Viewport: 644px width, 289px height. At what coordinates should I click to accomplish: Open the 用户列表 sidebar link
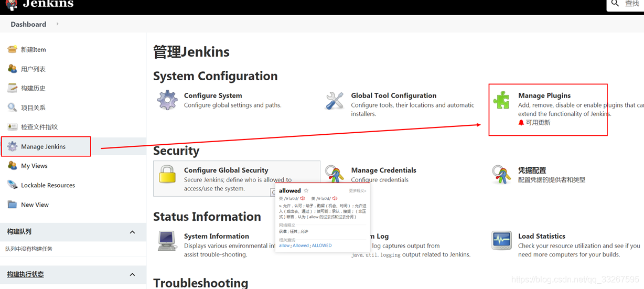[x=33, y=69]
